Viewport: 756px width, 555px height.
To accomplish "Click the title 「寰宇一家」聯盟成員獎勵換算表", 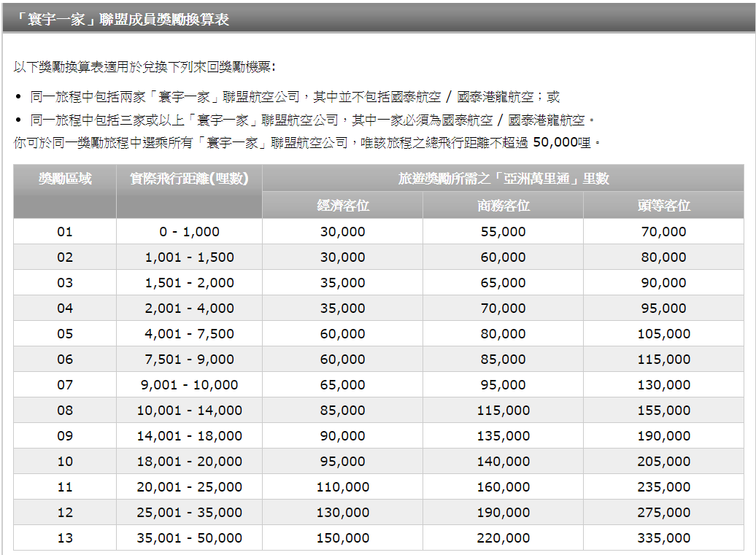I will pyautogui.click(x=123, y=19).
